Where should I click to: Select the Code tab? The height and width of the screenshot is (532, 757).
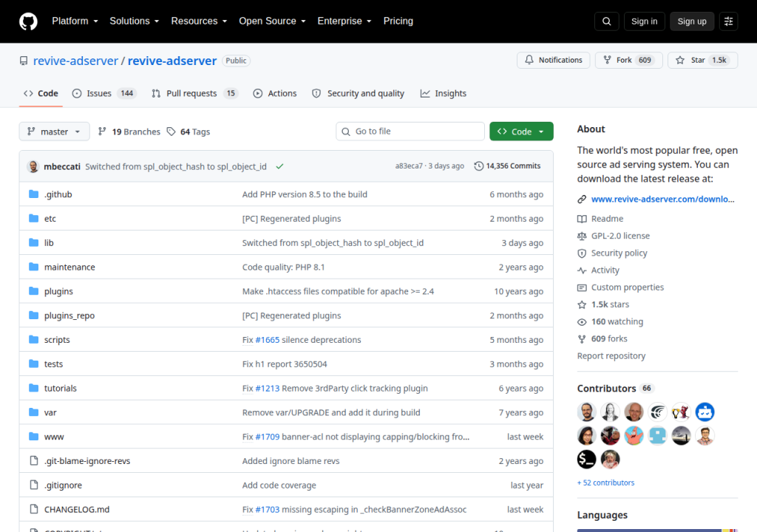click(x=41, y=93)
